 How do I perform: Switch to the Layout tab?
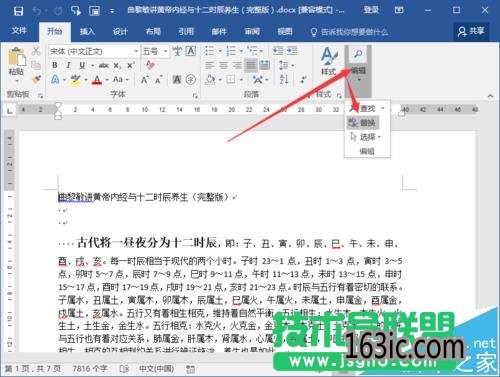click(x=153, y=32)
